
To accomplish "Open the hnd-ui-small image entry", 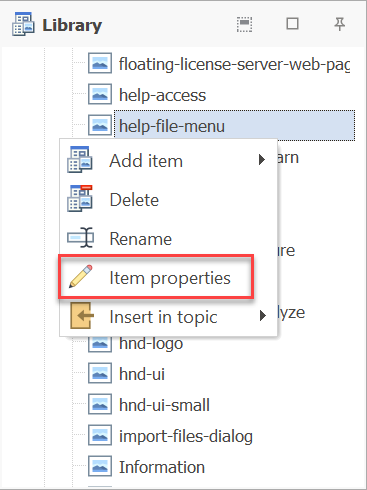I will pyautogui.click(x=164, y=405).
